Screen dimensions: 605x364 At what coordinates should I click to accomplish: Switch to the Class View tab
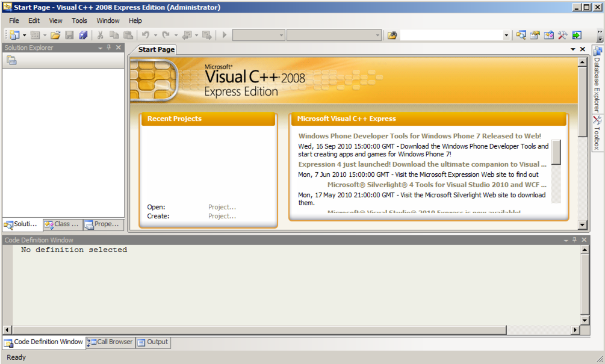point(63,224)
